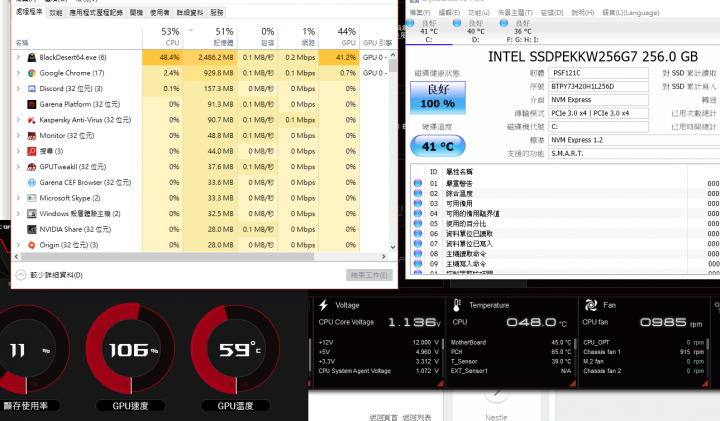Sort processes by the CPU column
720x421 pixels.
163,37
